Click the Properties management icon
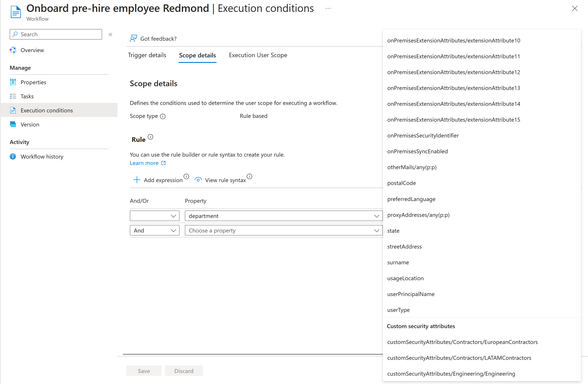This screenshot has width=588, height=384. coord(13,81)
